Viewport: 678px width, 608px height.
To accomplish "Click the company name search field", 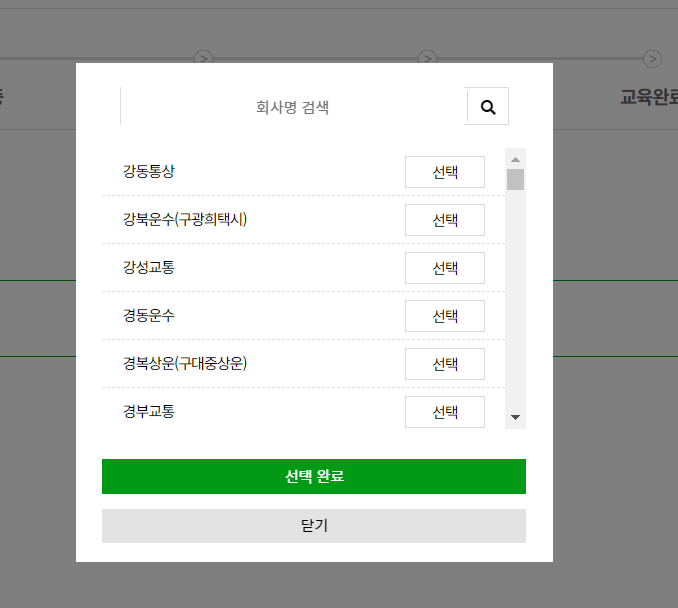I will pyautogui.click(x=292, y=107).
